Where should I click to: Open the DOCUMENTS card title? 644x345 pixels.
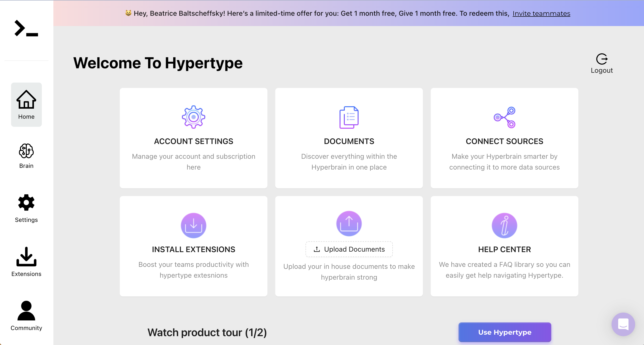click(349, 141)
